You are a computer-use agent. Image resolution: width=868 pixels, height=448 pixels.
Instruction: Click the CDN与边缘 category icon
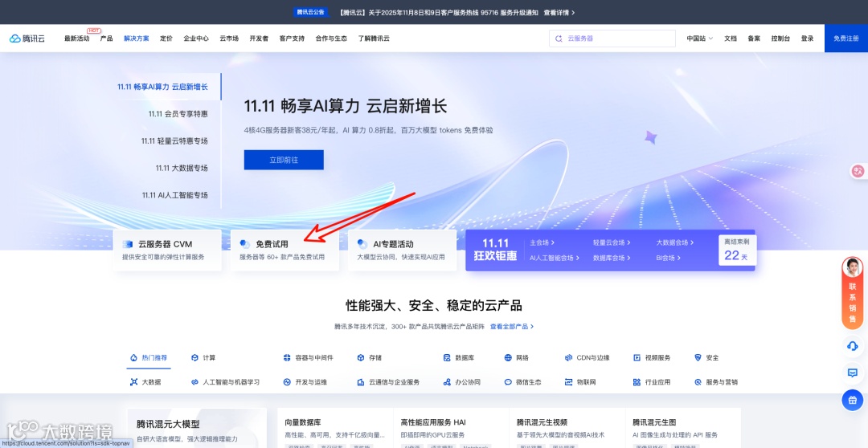(568, 358)
